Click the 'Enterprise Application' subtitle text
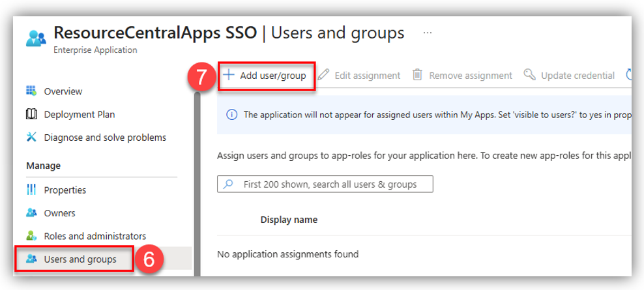The height and width of the screenshot is (290, 644). pyautogui.click(x=95, y=50)
